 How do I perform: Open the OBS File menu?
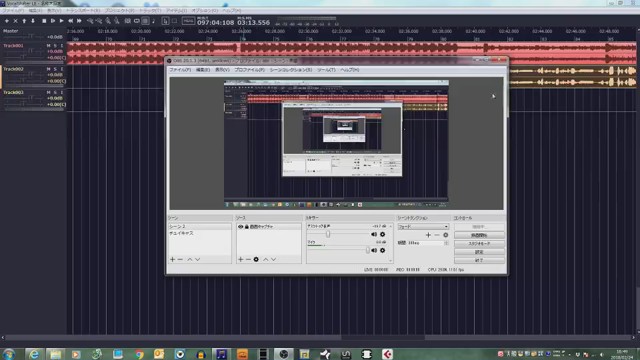[x=180, y=70]
